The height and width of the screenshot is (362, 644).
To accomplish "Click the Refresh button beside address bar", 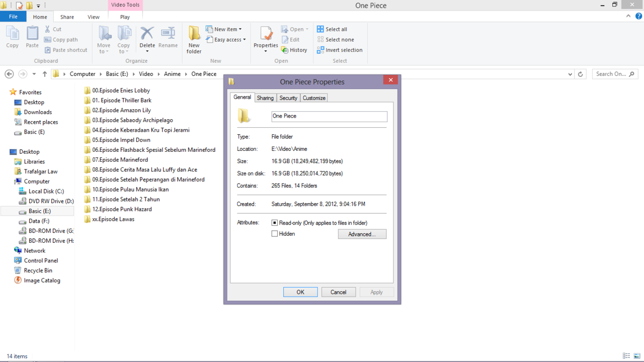I will [581, 74].
